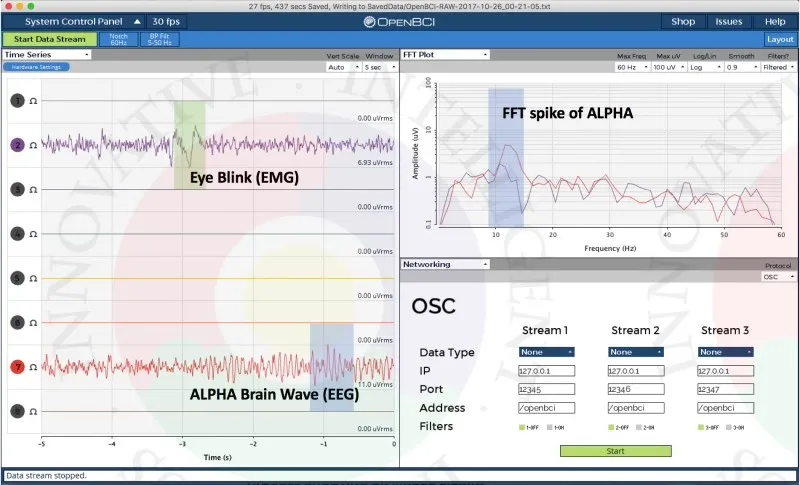Click the Stream 1 Port input field
Viewport: 800px width, 485px height.
click(x=547, y=389)
